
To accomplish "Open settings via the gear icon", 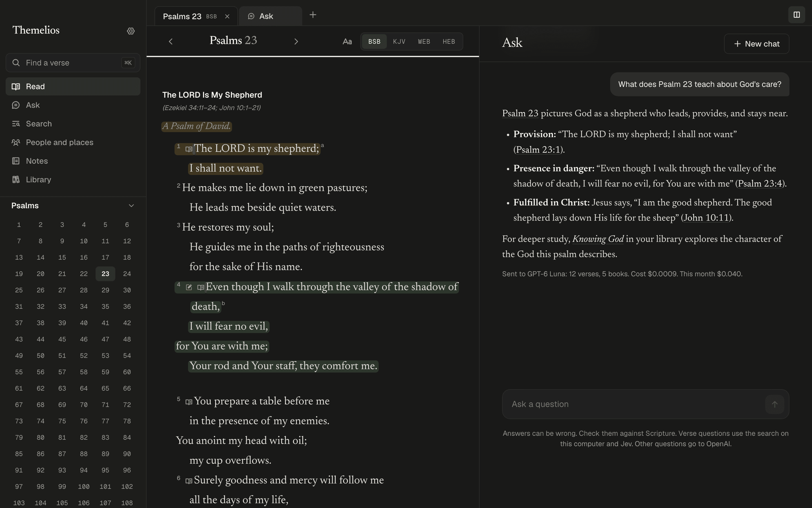I will click(x=131, y=31).
